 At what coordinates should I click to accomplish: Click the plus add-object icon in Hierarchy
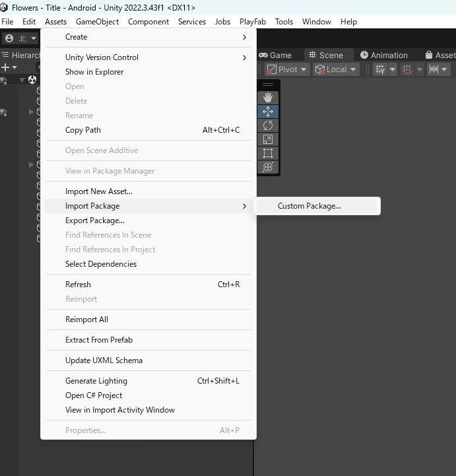coord(5,67)
